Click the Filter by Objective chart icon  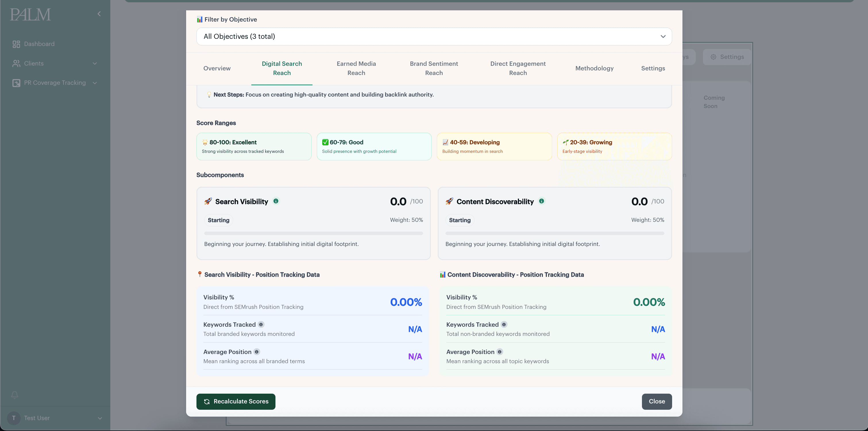(200, 19)
